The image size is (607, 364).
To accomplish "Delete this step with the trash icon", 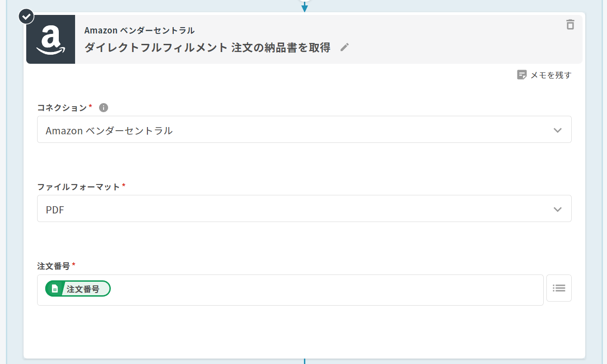I will (570, 24).
